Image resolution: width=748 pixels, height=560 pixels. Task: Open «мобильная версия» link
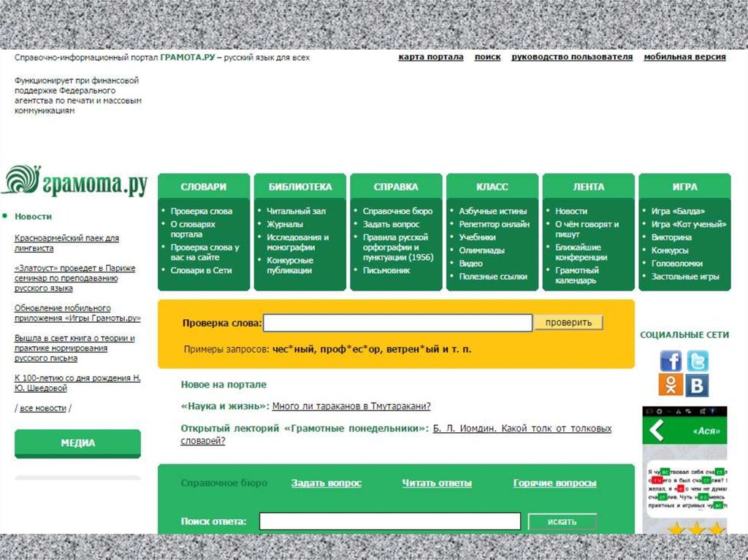pos(684,57)
